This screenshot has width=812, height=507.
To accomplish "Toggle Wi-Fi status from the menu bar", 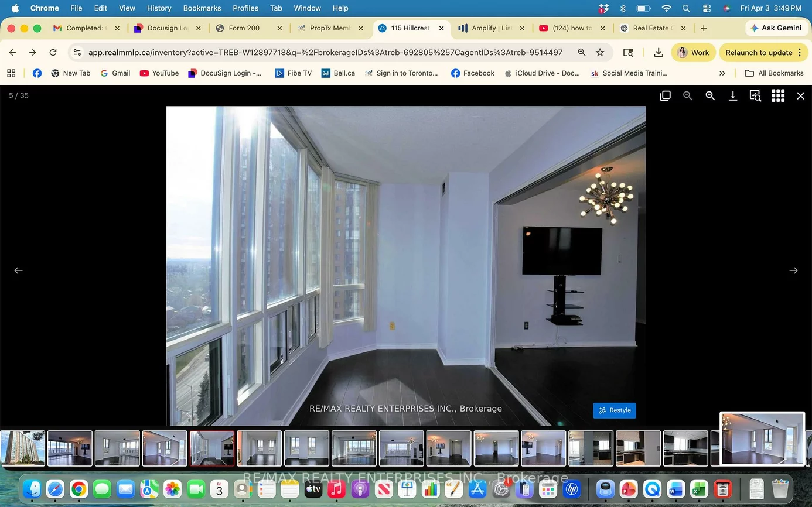I will pos(666,8).
